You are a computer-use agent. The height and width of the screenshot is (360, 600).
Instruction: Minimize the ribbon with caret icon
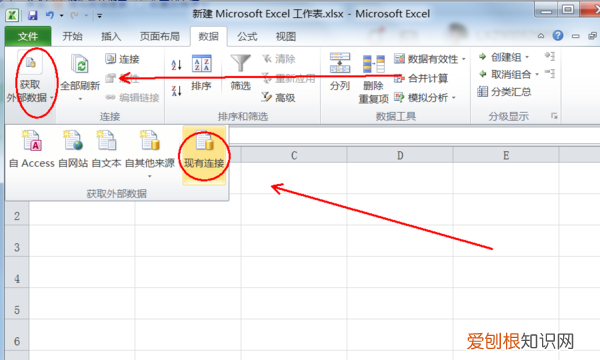tap(541, 36)
